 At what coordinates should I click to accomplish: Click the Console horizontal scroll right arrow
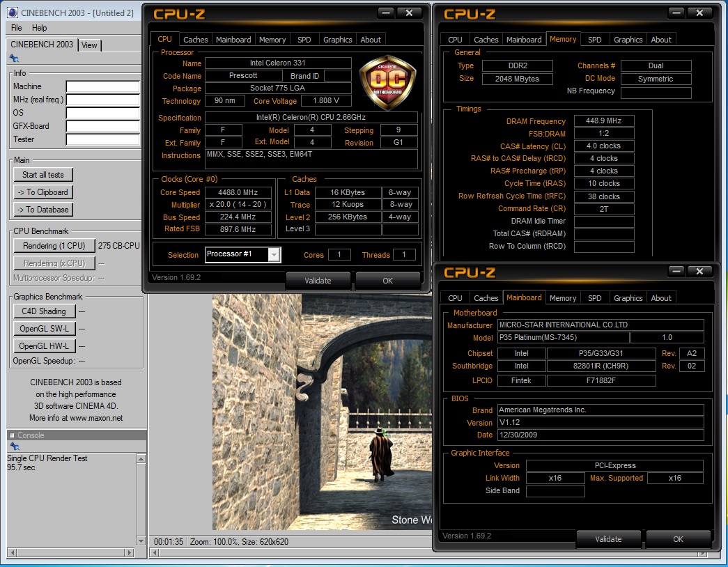[x=130, y=553]
